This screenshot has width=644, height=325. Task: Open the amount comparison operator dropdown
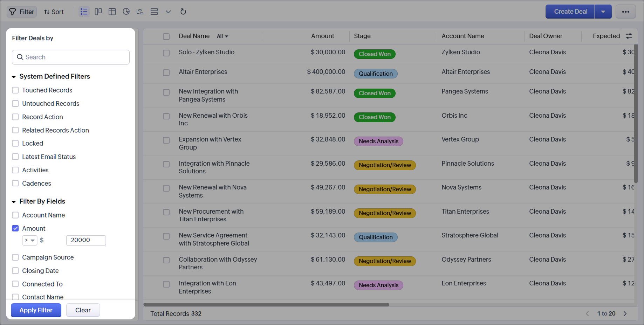(x=29, y=240)
